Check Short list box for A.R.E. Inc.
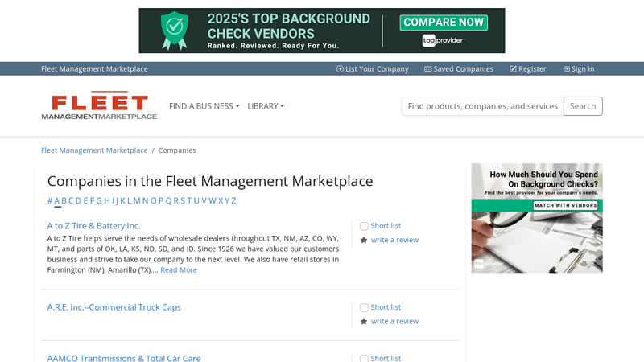 coord(364,307)
